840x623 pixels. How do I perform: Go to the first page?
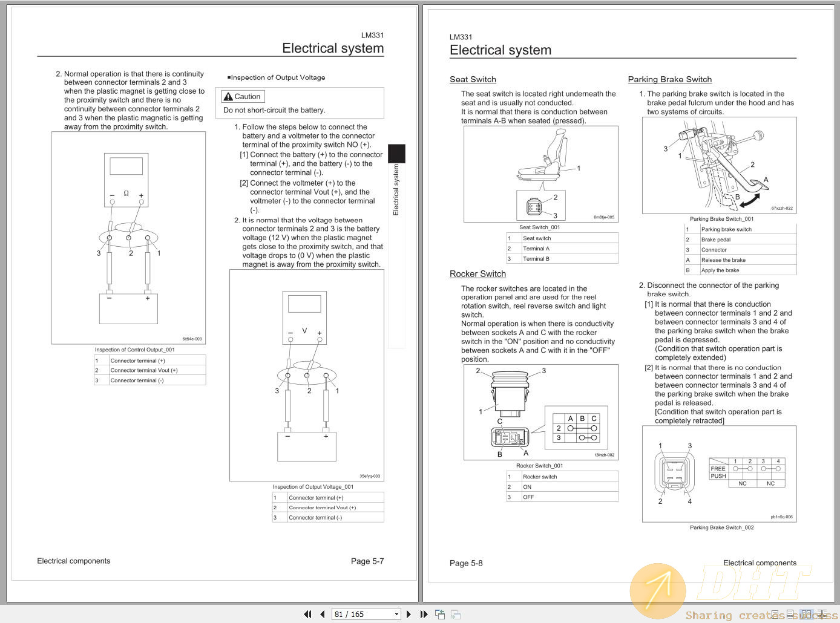point(307,614)
